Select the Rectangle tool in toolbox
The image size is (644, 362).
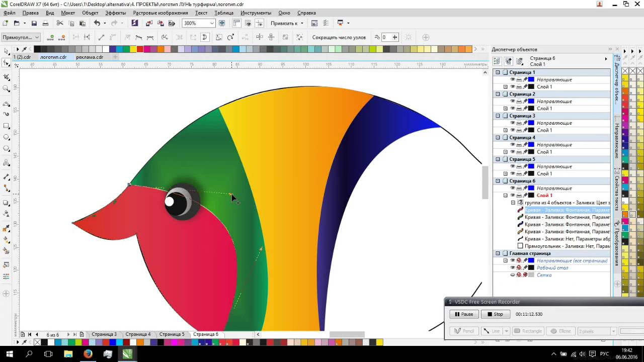pyautogui.click(x=6, y=126)
